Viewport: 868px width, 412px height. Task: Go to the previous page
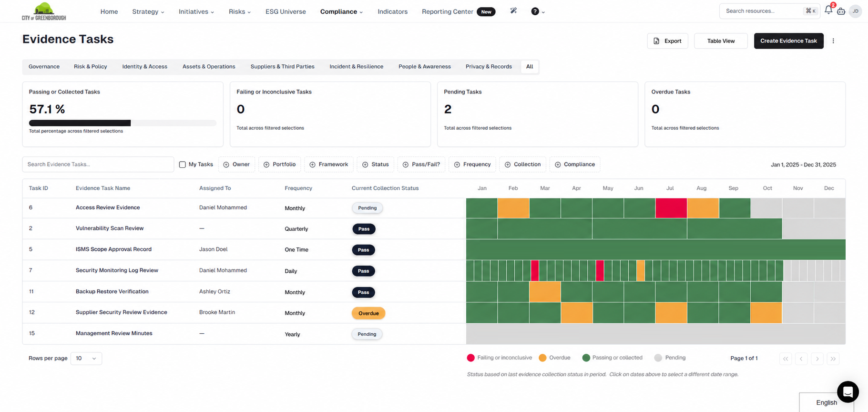point(801,359)
